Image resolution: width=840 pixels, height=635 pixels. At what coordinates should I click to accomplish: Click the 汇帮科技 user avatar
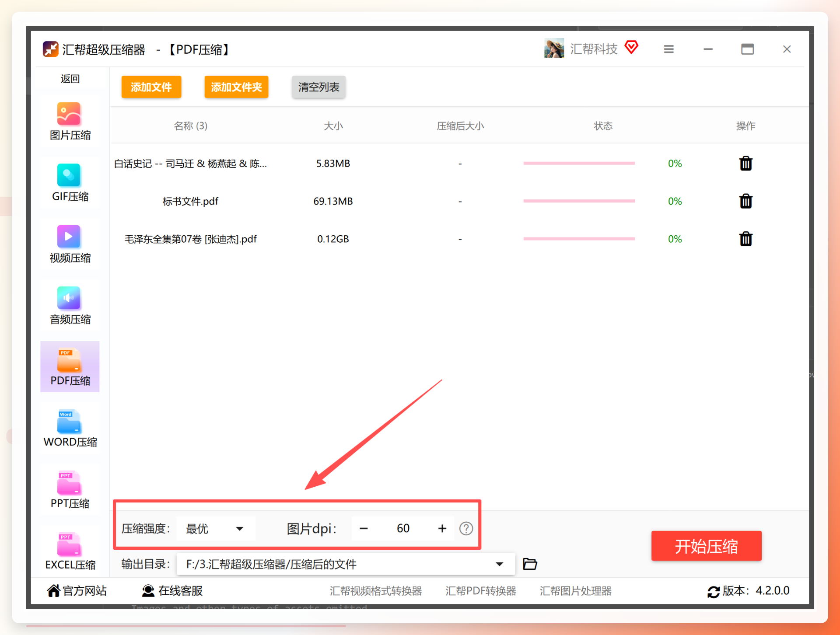tap(554, 49)
